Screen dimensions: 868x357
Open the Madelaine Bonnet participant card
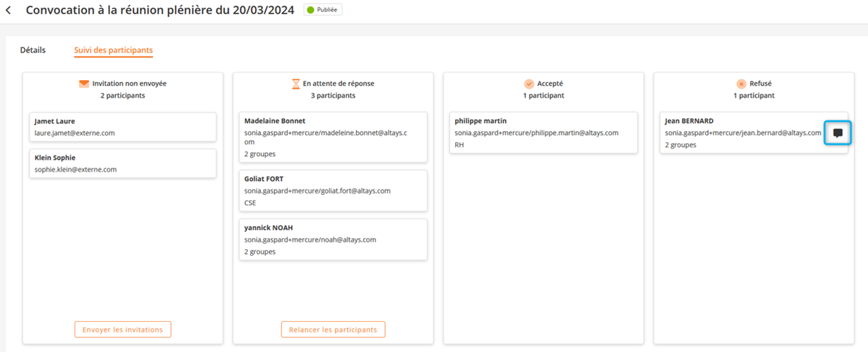pyautogui.click(x=333, y=137)
